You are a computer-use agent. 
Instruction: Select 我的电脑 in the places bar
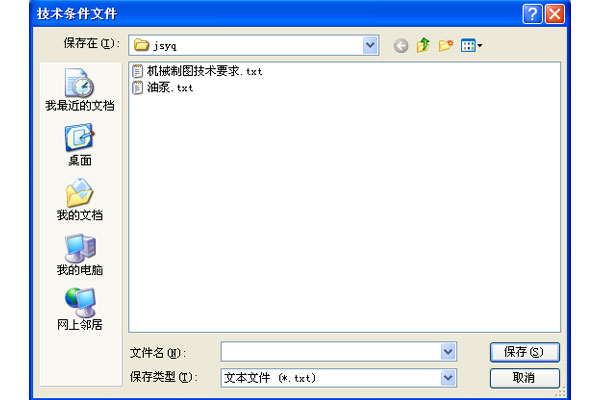click(x=79, y=255)
